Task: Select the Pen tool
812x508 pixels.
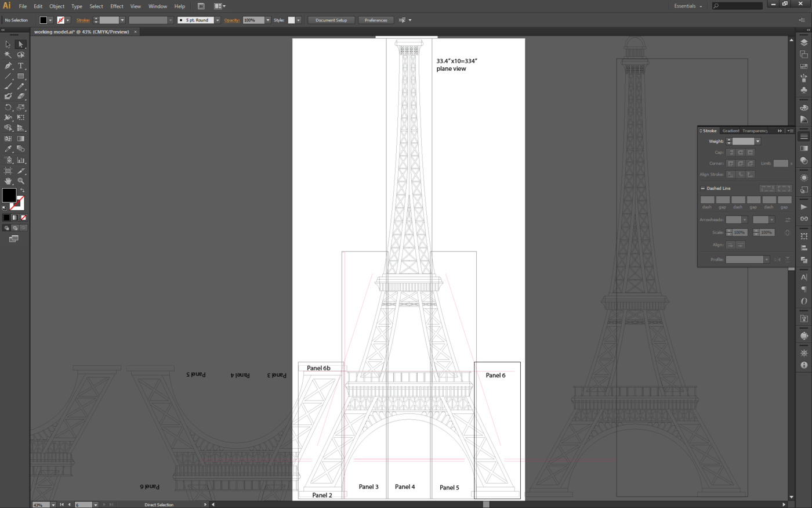Action: (x=8, y=66)
